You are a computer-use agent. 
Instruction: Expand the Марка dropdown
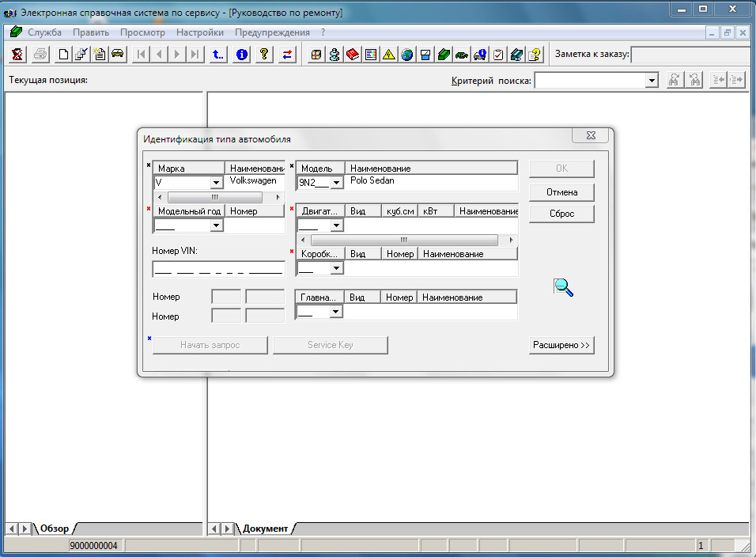(216, 183)
